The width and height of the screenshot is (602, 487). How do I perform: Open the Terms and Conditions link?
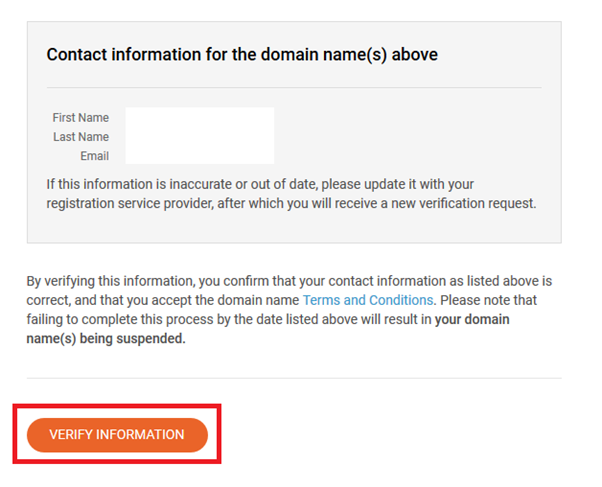tap(368, 300)
